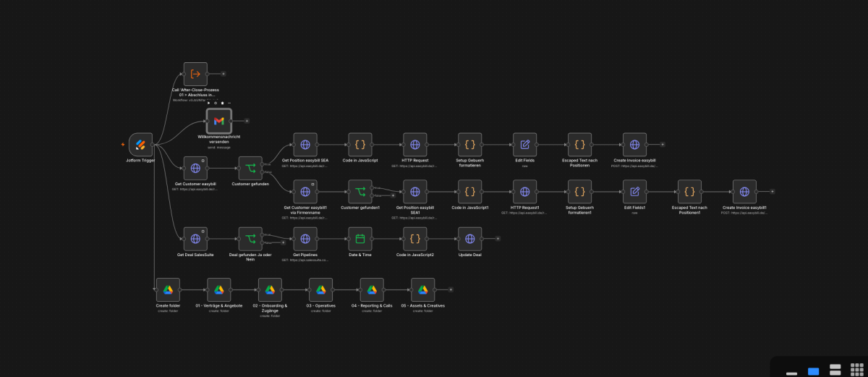Open the Call 'After-Close-Prozess' workflow node

pyautogui.click(x=195, y=74)
